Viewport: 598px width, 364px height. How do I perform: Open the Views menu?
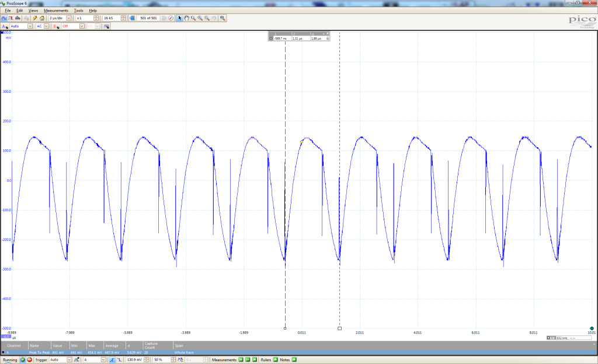pos(33,10)
